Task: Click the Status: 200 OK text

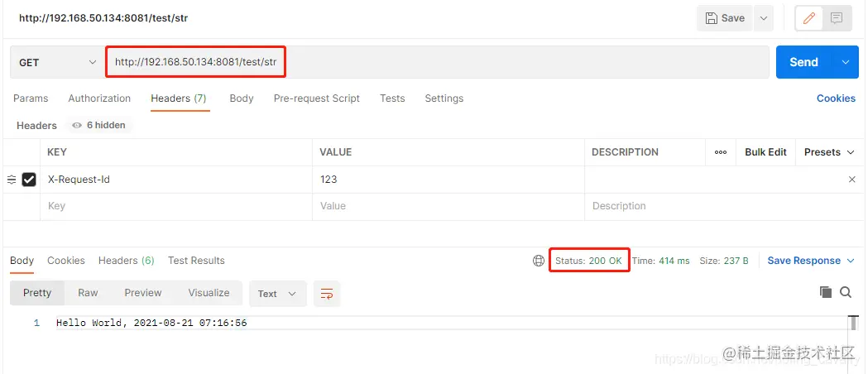Action: point(588,261)
